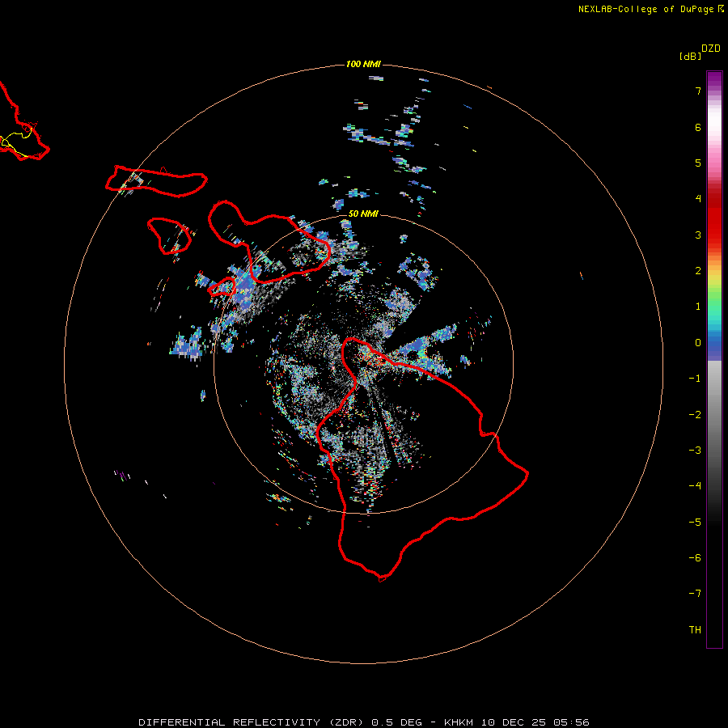Click the TH threshold label on scale

coord(695,630)
